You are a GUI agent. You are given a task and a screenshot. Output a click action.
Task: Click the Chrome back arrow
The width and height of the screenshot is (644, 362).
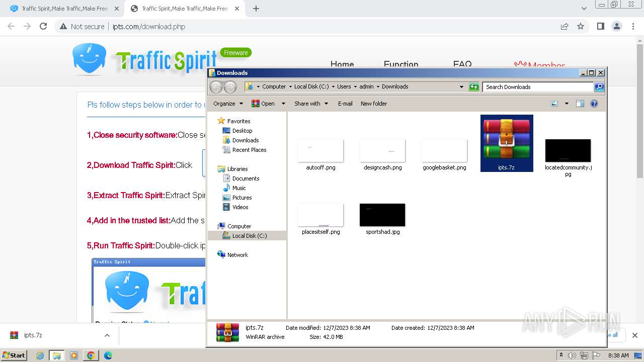[x=11, y=27]
